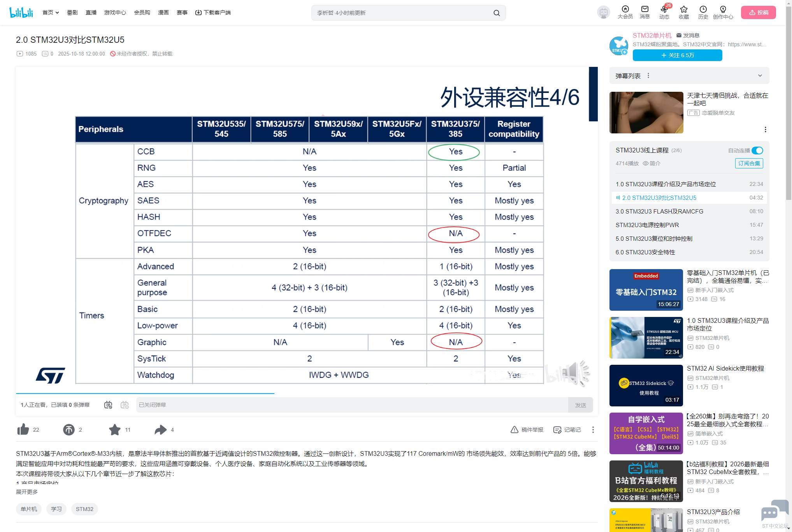The image size is (792, 532).
Task: Click the pink 投稿 upload button
Action: coord(759,12)
